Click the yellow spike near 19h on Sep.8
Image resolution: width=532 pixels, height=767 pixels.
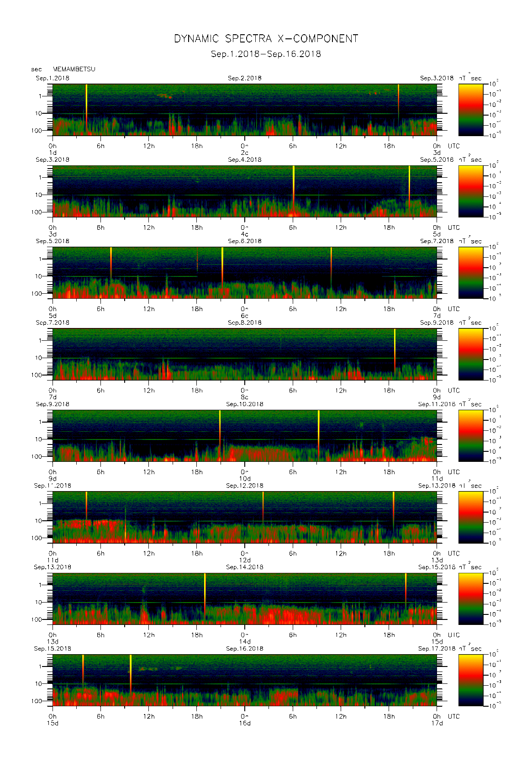(395, 350)
